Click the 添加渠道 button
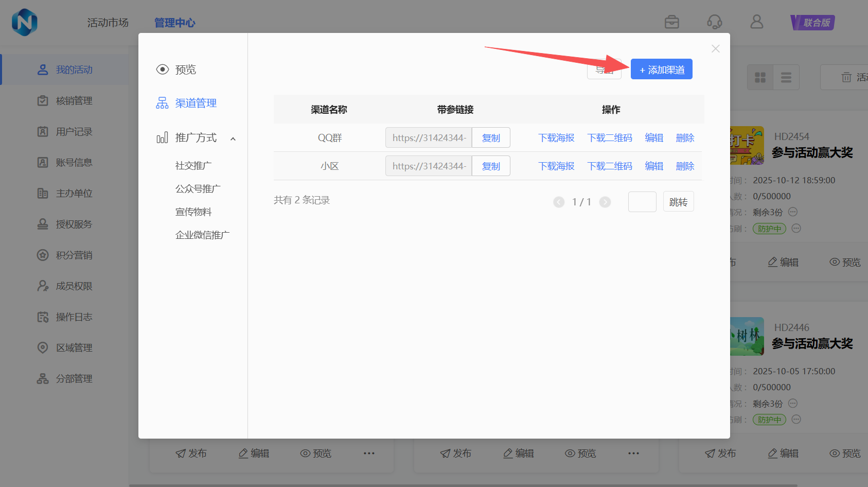This screenshot has height=487, width=868. click(x=661, y=69)
